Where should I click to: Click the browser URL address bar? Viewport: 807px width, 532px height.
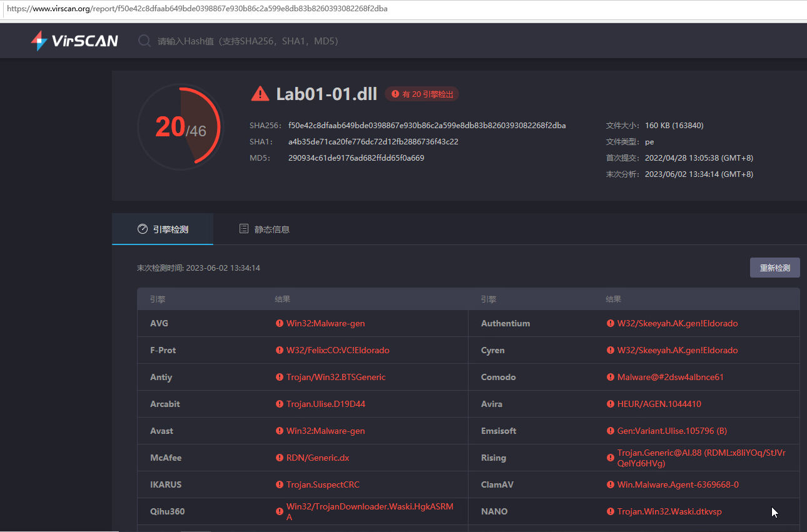(403, 9)
